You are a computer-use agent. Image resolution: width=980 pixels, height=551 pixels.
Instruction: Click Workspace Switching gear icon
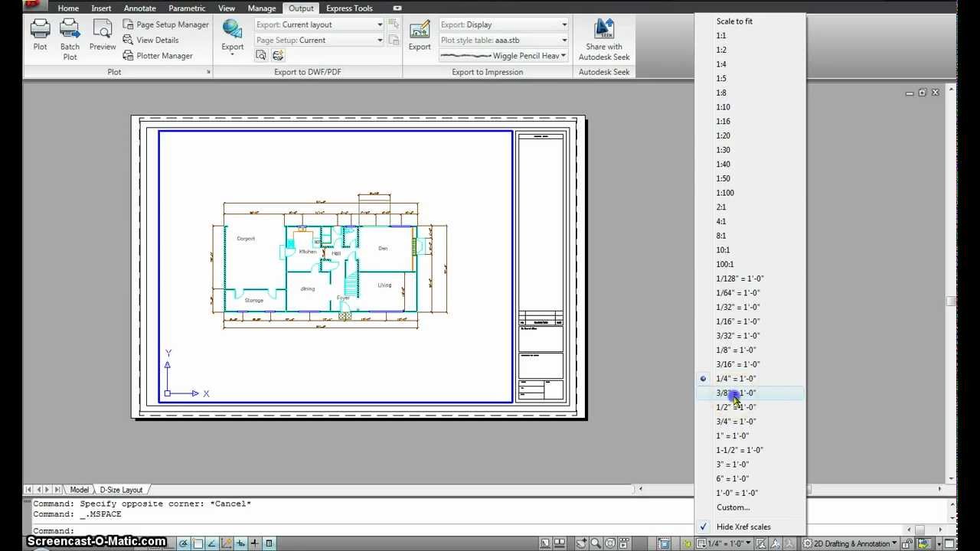point(807,543)
